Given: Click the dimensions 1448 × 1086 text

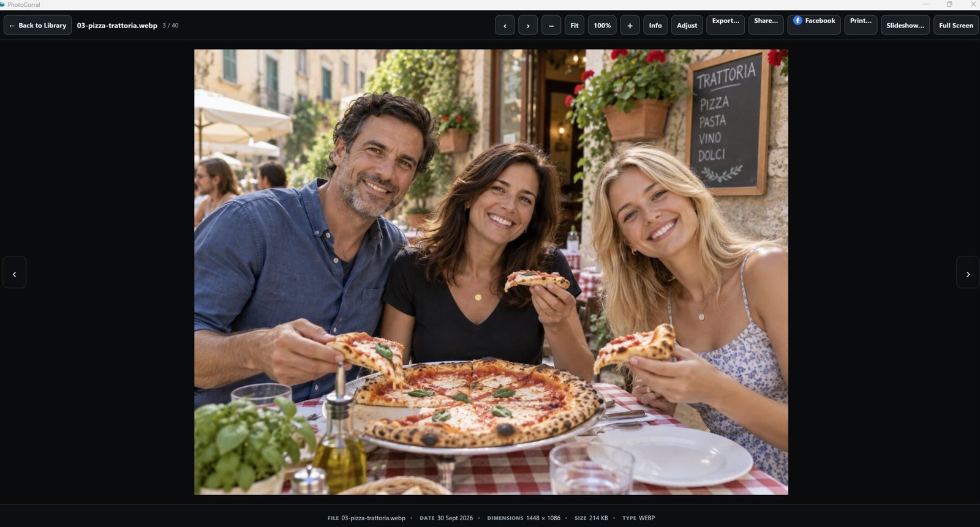Looking at the screenshot, I should 543,518.
